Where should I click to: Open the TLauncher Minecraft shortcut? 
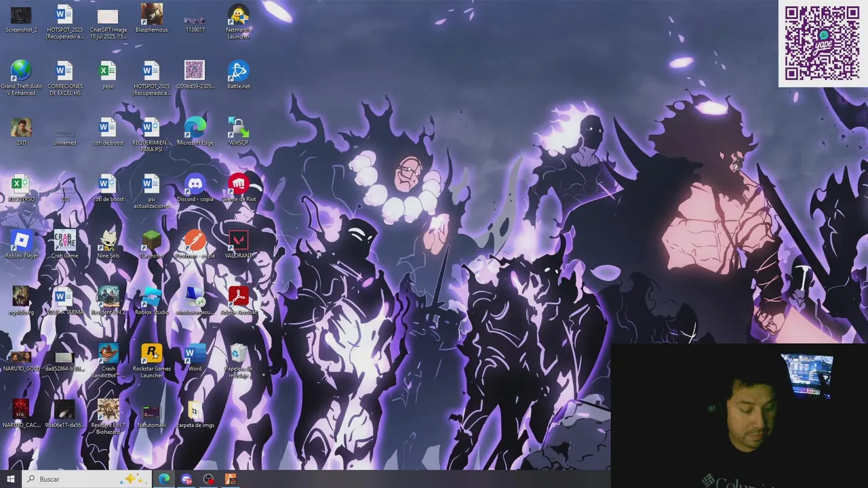tap(151, 244)
